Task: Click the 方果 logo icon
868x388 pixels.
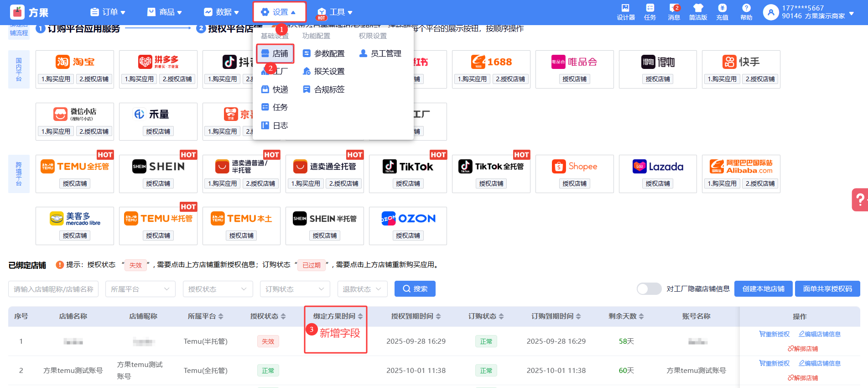Action: point(17,12)
